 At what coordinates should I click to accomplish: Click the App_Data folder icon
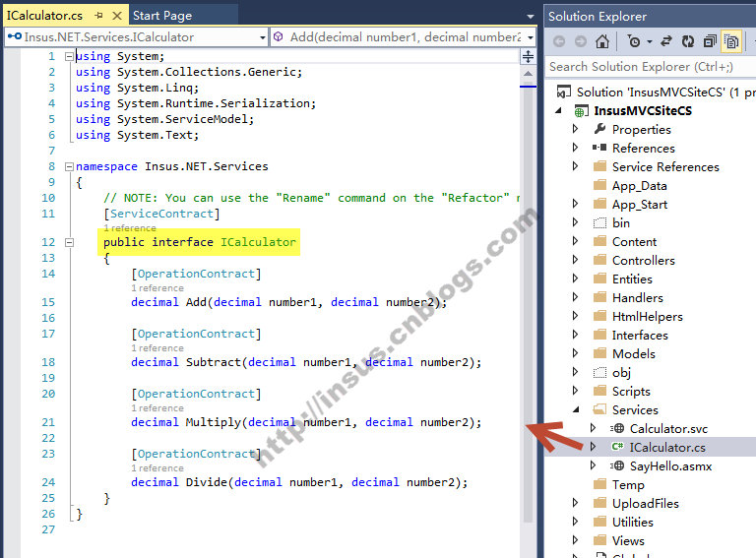(599, 185)
